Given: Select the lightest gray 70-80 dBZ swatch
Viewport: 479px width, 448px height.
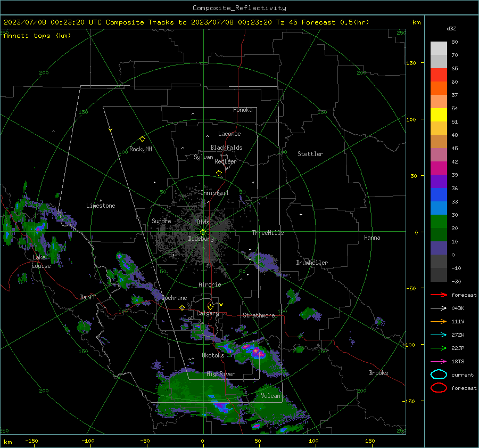Looking at the screenshot, I should click(x=439, y=48).
